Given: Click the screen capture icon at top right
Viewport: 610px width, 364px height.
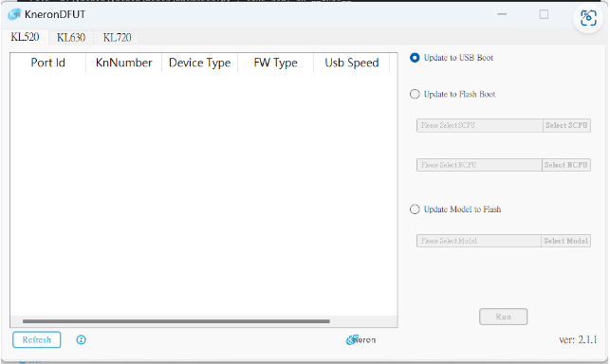Looking at the screenshot, I should (588, 18).
